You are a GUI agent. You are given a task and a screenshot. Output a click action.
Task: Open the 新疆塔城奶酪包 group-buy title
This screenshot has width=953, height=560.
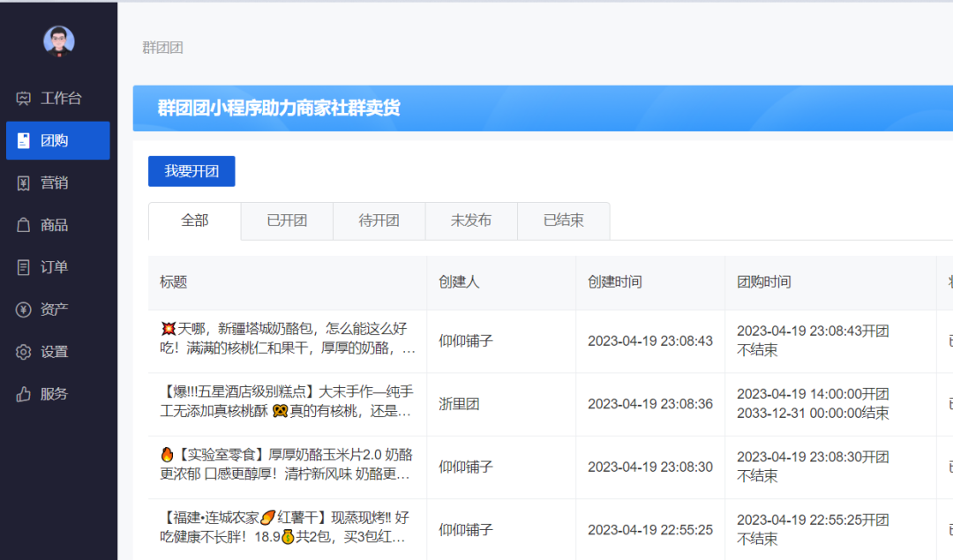(288, 340)
